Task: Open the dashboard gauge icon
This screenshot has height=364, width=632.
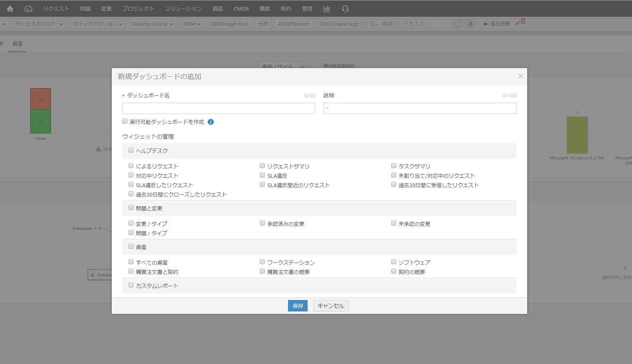Action: (x=28, y=9)
